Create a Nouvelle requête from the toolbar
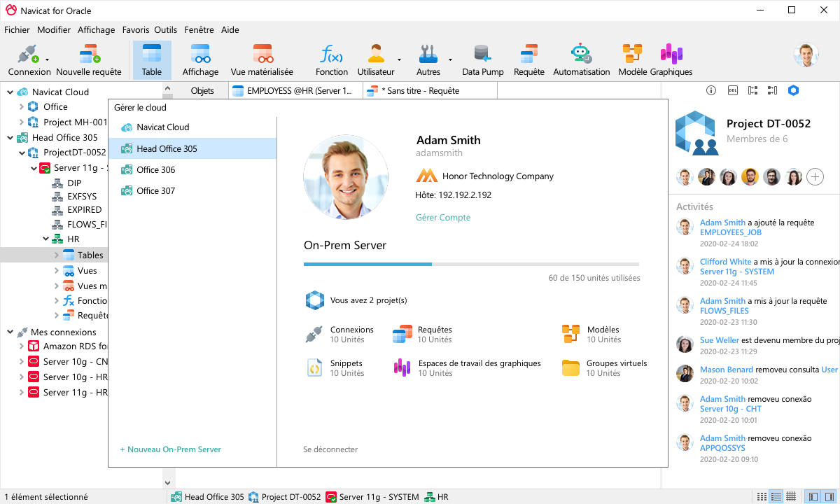840x504 pixels. 89,60
